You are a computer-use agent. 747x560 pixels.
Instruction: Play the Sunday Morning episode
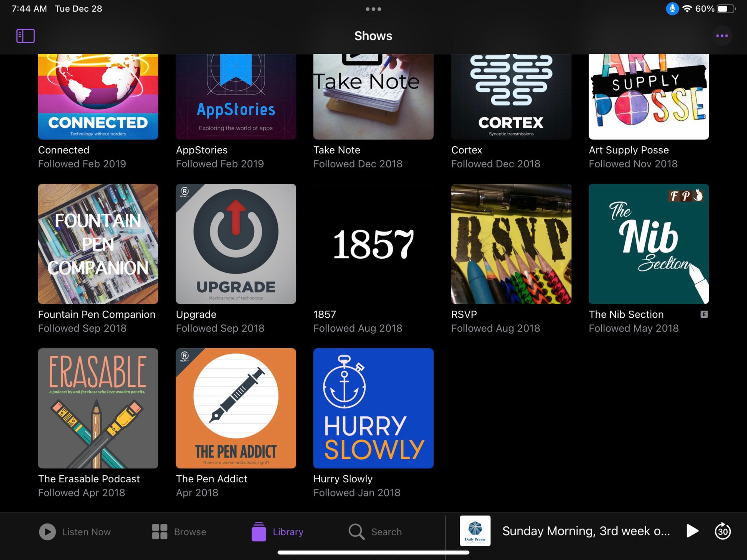click(x=692, y=531)
